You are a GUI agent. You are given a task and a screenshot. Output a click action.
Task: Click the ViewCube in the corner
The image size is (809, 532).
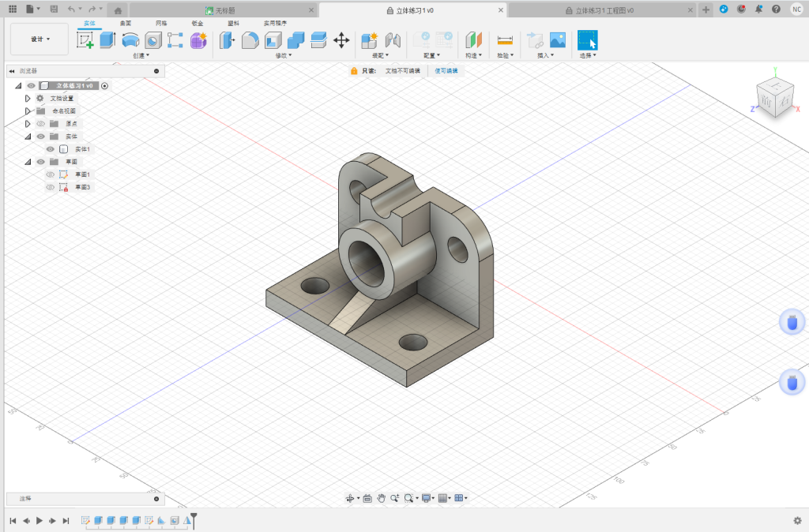tap(773, 98)
